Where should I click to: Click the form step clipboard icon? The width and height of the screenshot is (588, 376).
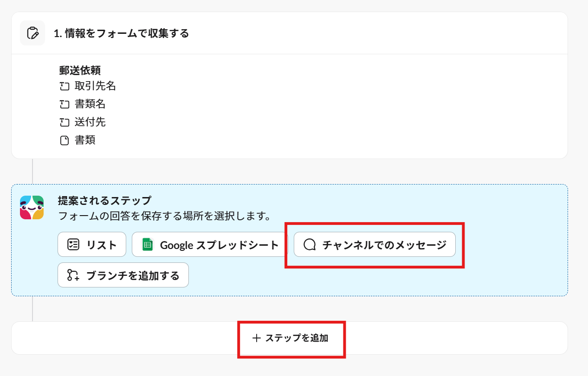pyautogui.click(x=32, y=33)
